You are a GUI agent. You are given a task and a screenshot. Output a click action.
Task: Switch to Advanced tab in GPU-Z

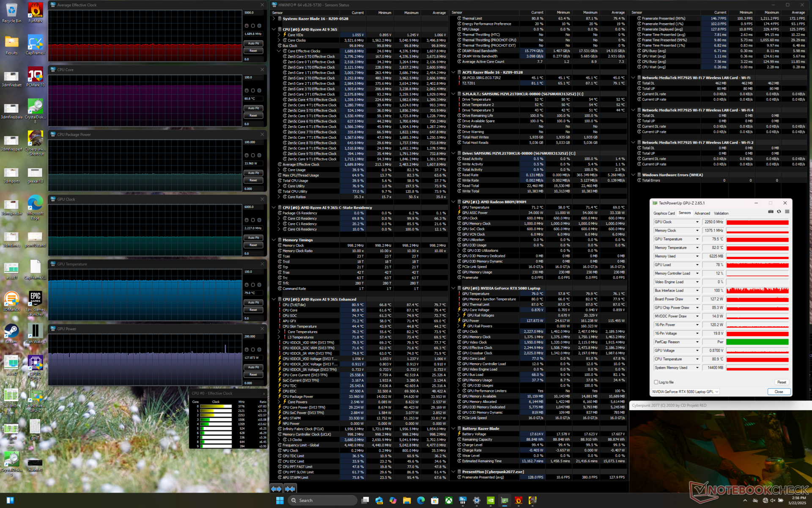tap(702, 213)
